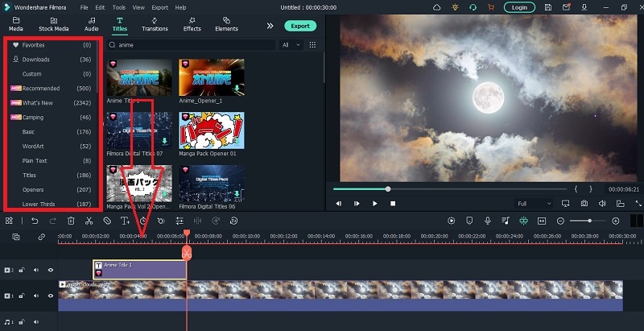Open the All filter dropdown
The width and height of the screenshot is (644, 331).
(291, 45)
